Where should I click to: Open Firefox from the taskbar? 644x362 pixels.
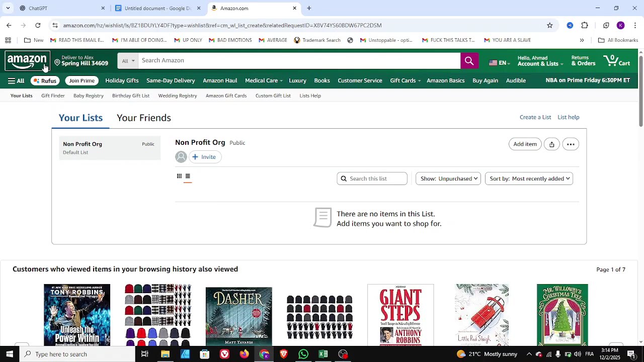(x=244, y=354)
